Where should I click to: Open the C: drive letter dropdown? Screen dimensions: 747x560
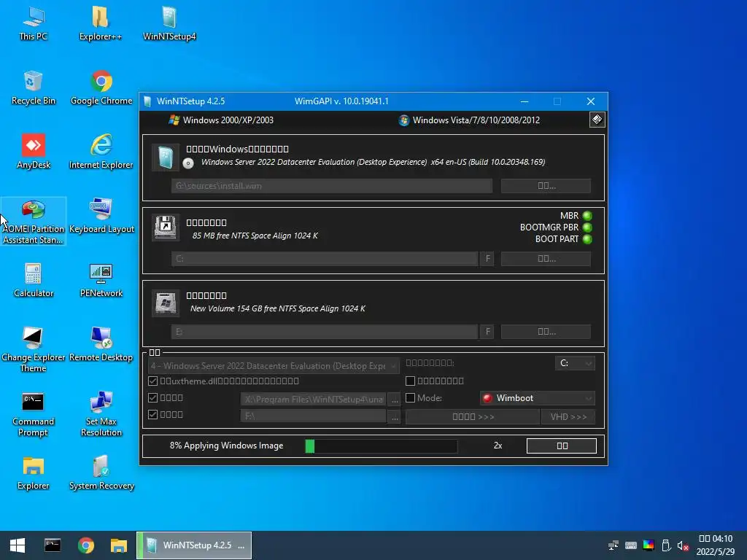pyautogui.click(x=575, y=363)
